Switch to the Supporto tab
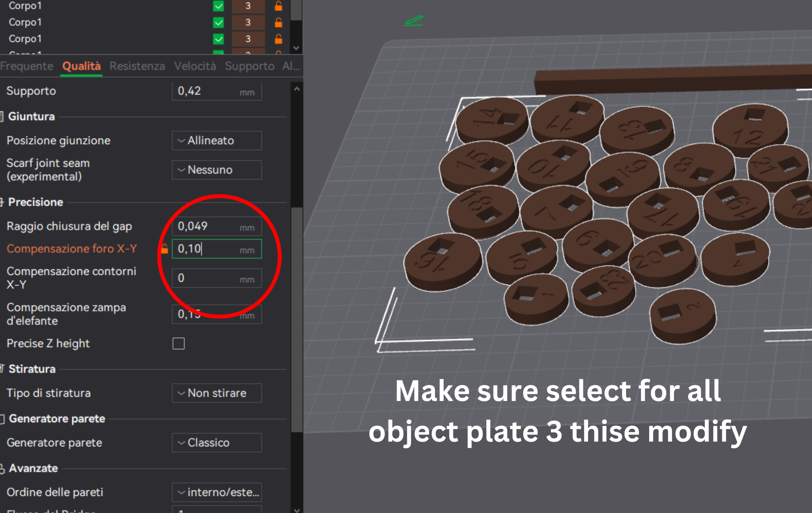812x513 pixels. coord(250,66)
